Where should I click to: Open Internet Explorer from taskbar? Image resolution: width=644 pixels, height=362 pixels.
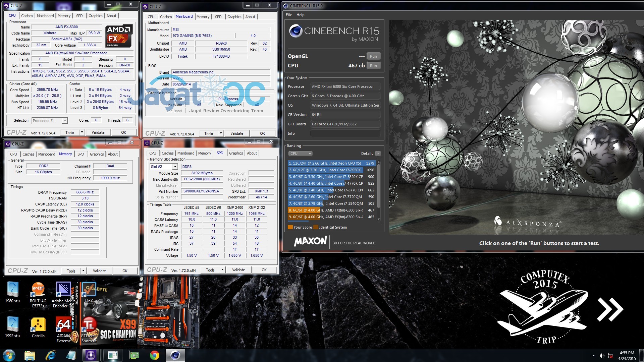(50, 355)
